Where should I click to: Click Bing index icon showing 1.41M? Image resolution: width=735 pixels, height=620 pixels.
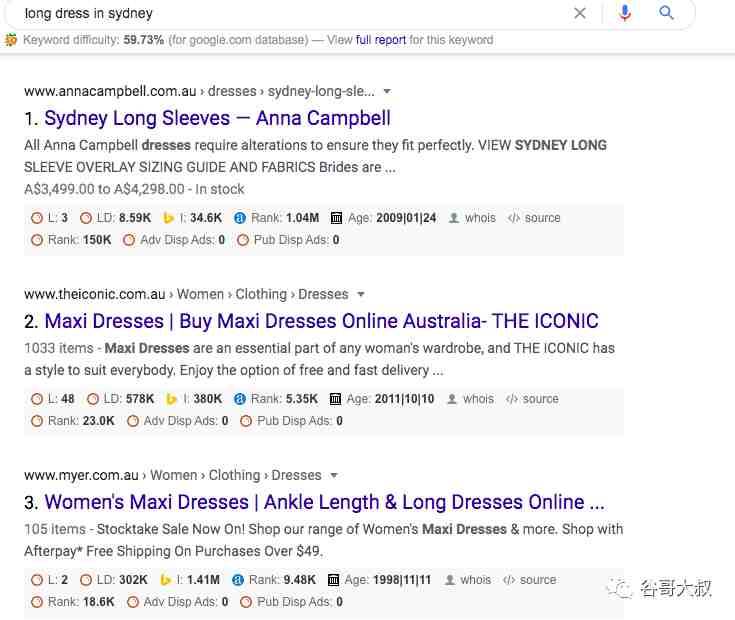click(x=165, y=580)
